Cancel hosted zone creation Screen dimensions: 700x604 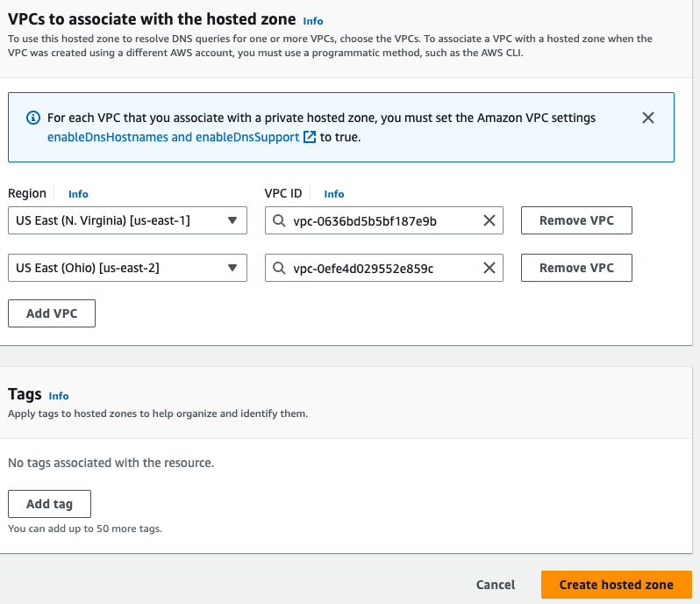pos(495,585)
